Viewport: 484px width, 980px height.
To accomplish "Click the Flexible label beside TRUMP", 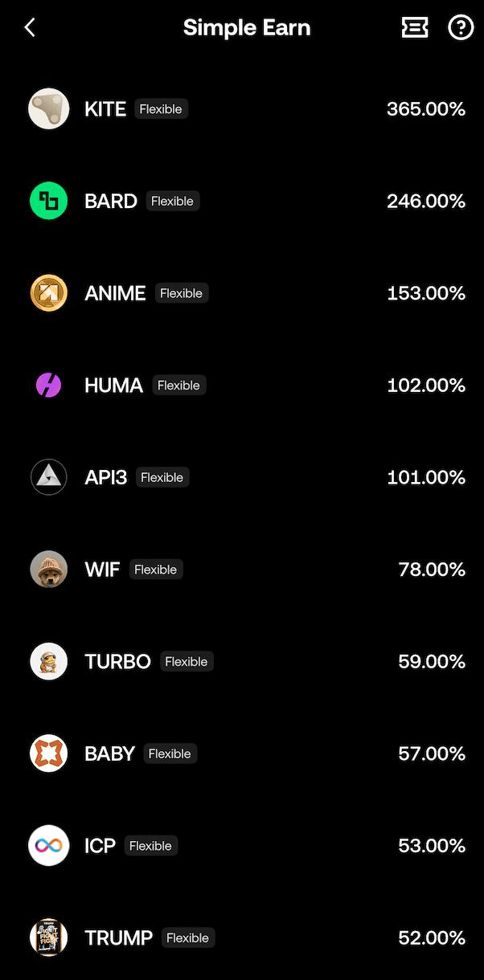I will coord(188,937).
